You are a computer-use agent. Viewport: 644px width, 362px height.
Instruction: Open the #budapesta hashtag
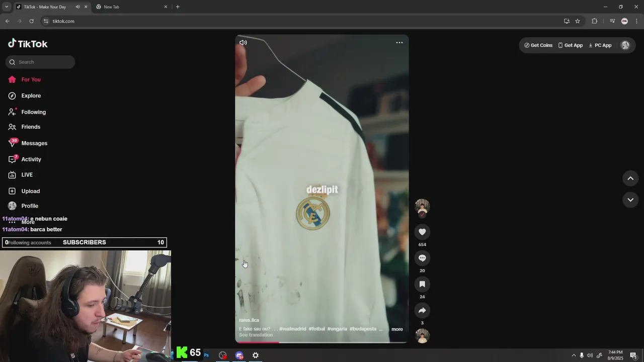pos(363,329)
